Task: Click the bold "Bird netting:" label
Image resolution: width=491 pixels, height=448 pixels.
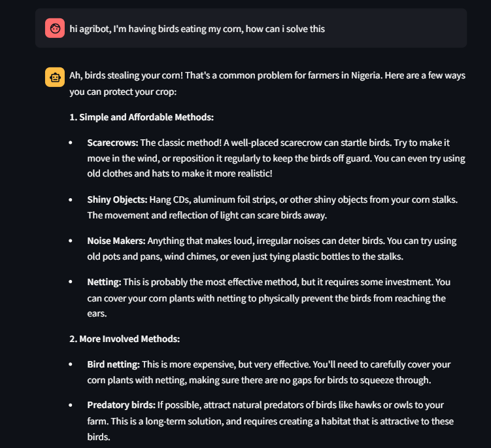Action: coord(113,364)
